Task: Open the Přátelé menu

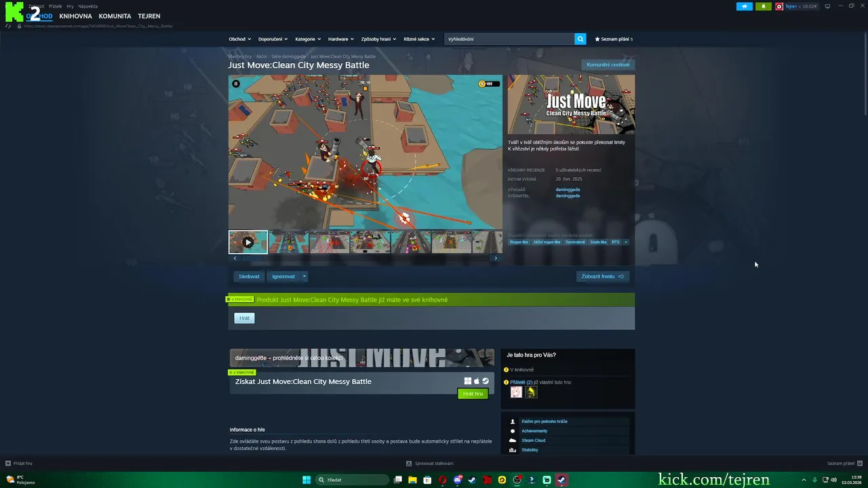Action: pyautogui.click(x=55, y=6)
